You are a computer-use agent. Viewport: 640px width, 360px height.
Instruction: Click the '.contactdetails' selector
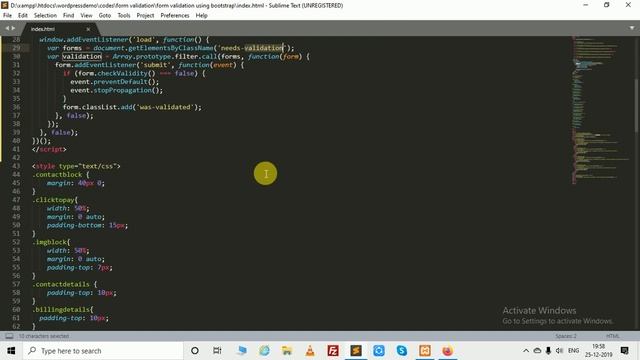[x=61, y=284]
